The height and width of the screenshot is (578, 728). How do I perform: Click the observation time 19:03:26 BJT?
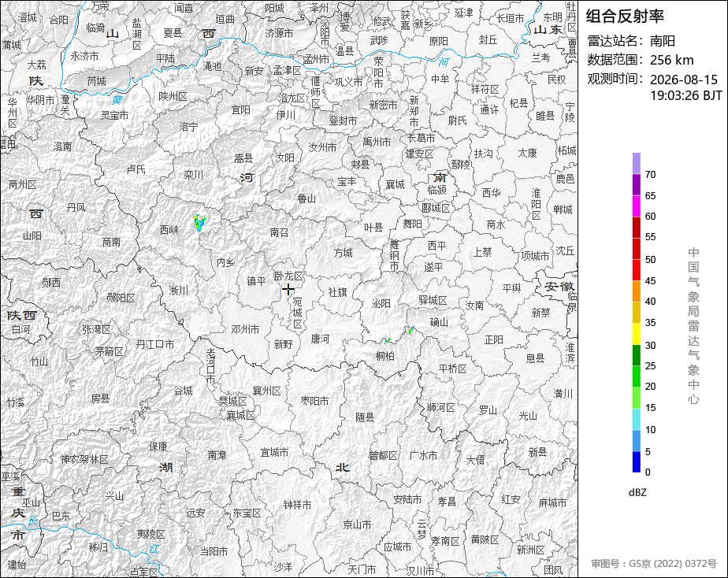coord(685,95)
